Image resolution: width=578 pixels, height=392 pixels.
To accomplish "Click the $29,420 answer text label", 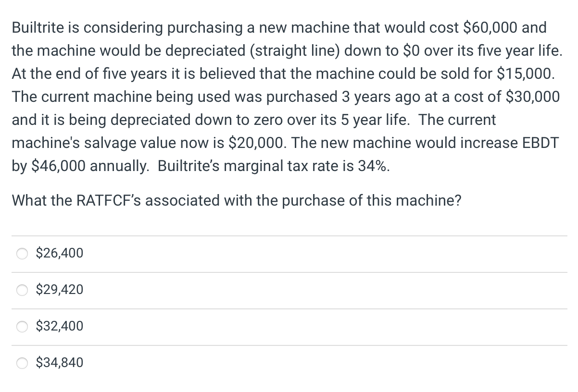I will pos(58,289).
